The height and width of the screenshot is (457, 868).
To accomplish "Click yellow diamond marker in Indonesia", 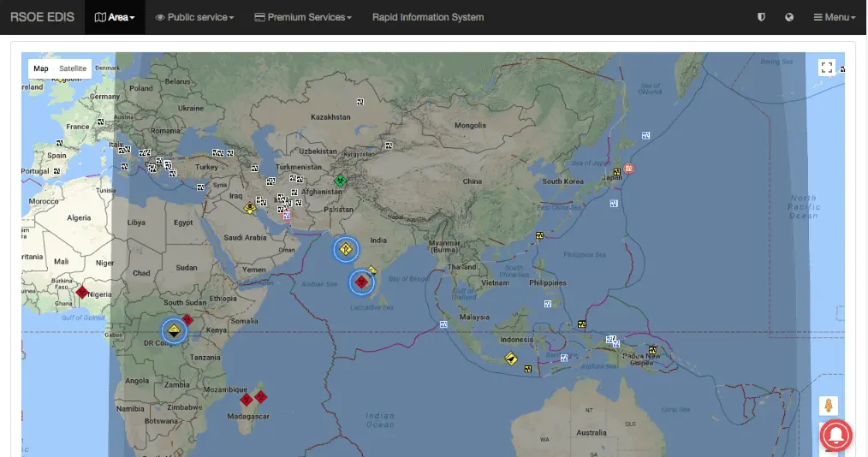I will (511, 359).
